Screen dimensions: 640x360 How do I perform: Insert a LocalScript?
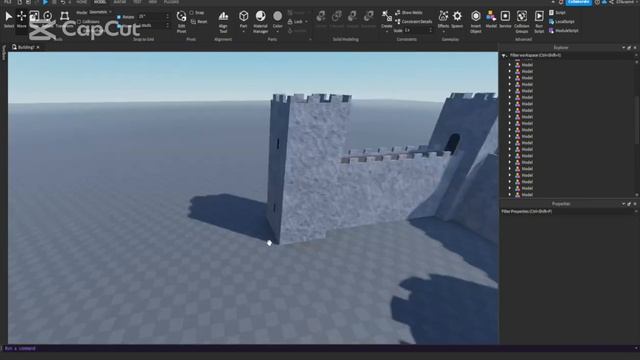(x=562, y=22)
